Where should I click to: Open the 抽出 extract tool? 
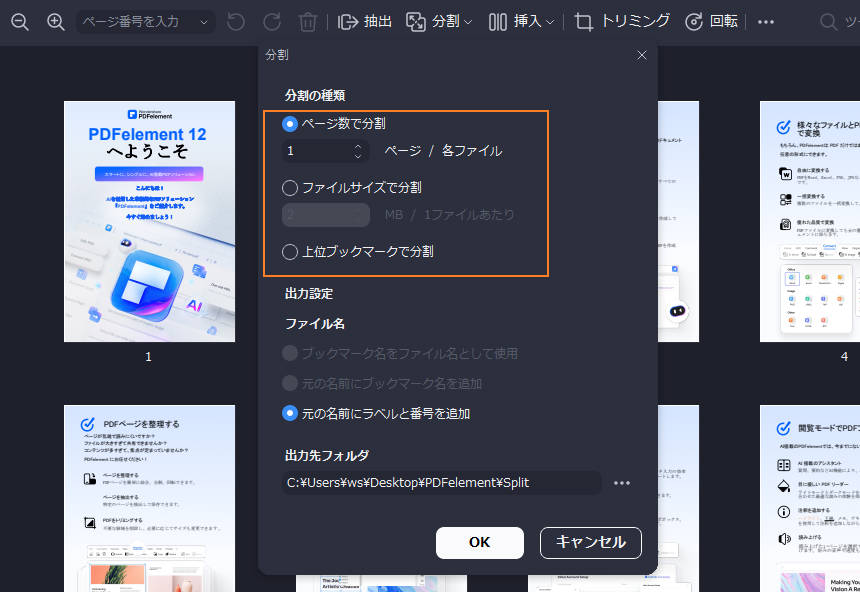click(x=364, y=21)
